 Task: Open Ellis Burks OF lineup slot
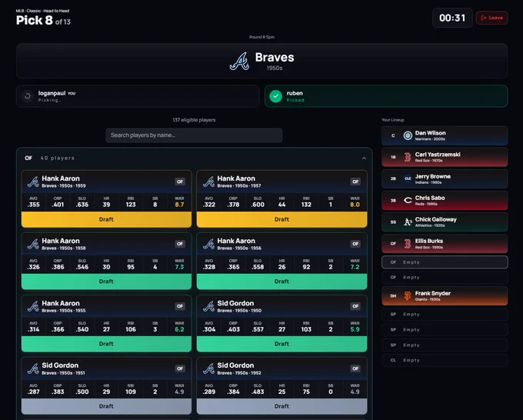(x=445, y=244)
